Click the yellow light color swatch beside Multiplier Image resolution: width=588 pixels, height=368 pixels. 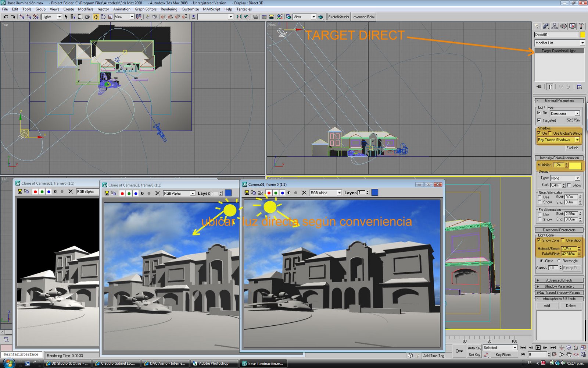click(576, 166)
